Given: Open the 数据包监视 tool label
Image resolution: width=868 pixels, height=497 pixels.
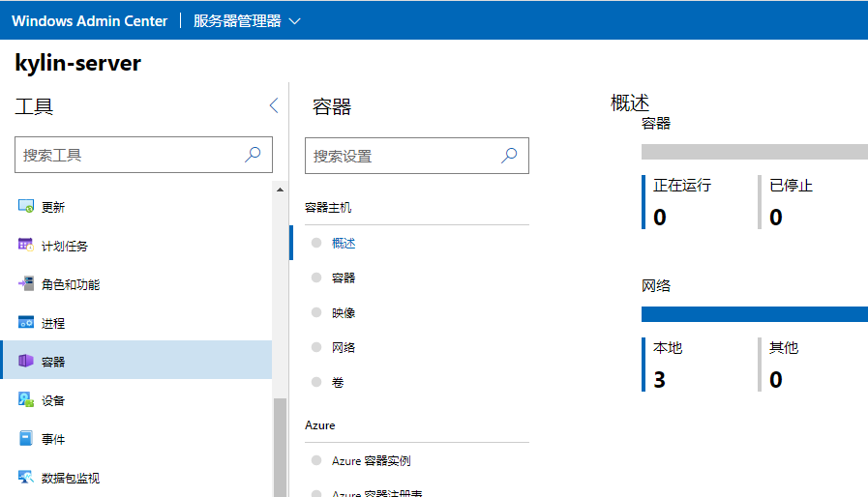Looking at the screenshot, I should coord(71,479).
